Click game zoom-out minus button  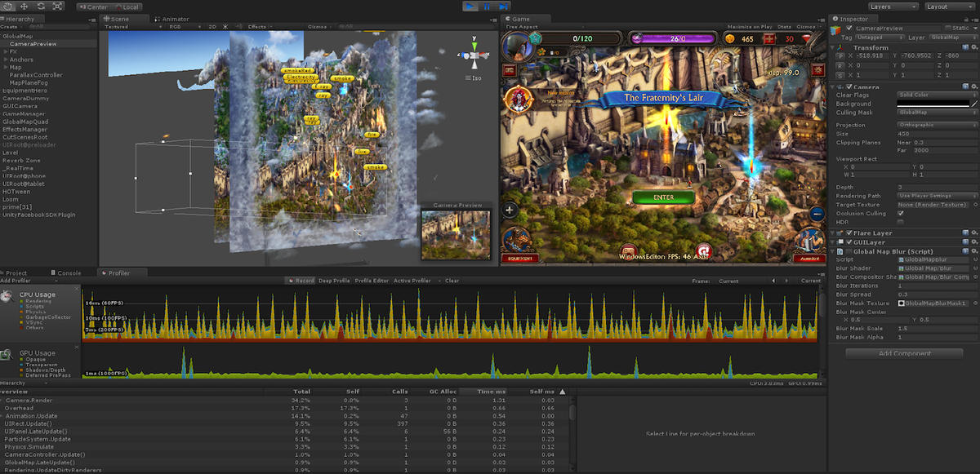coord(816,214)
